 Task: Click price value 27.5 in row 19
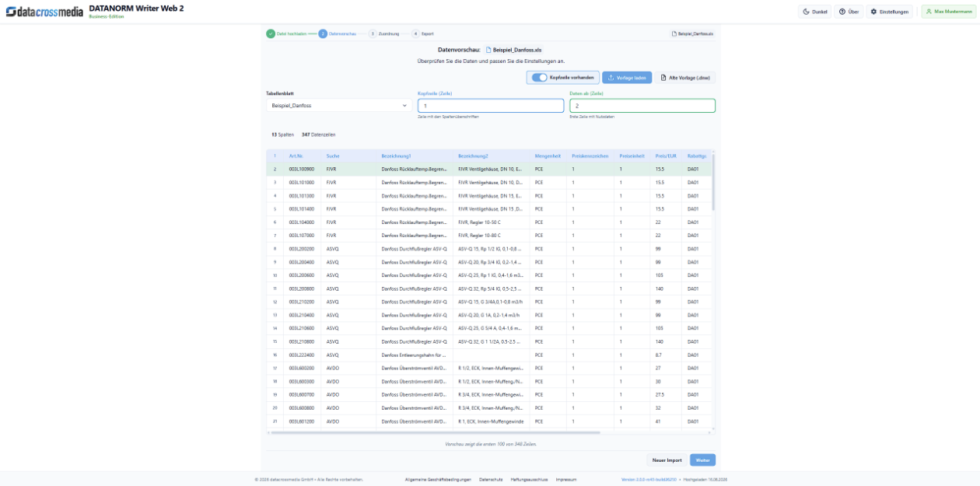pos(660,394)
